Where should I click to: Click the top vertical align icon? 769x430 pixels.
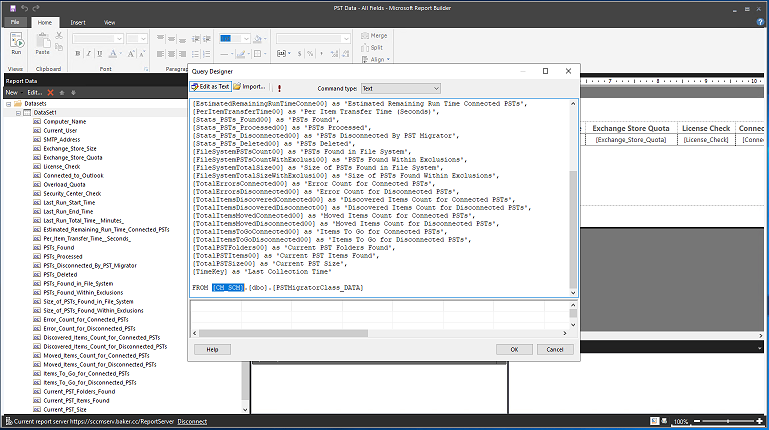click(160, 39)
